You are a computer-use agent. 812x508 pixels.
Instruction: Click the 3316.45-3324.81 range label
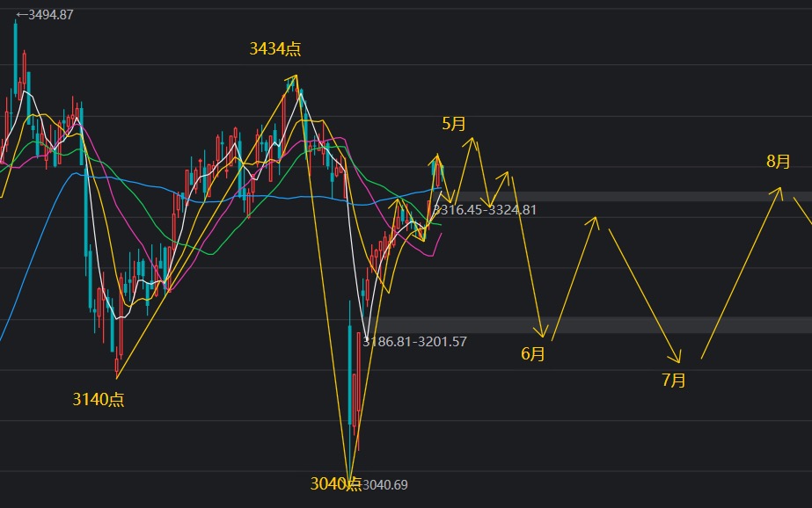click(485, 210)
